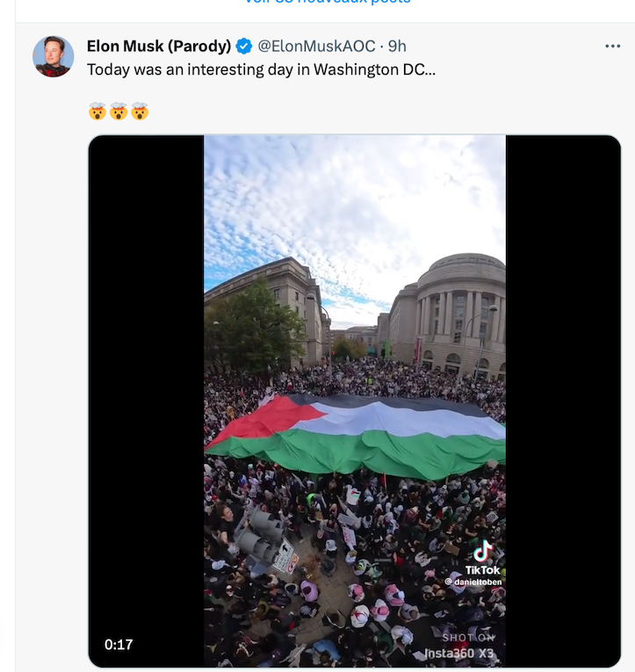The image size is (635, 672).
Task: Click the @ElonMuskAOC handle
Action: [x=316, y=47]
